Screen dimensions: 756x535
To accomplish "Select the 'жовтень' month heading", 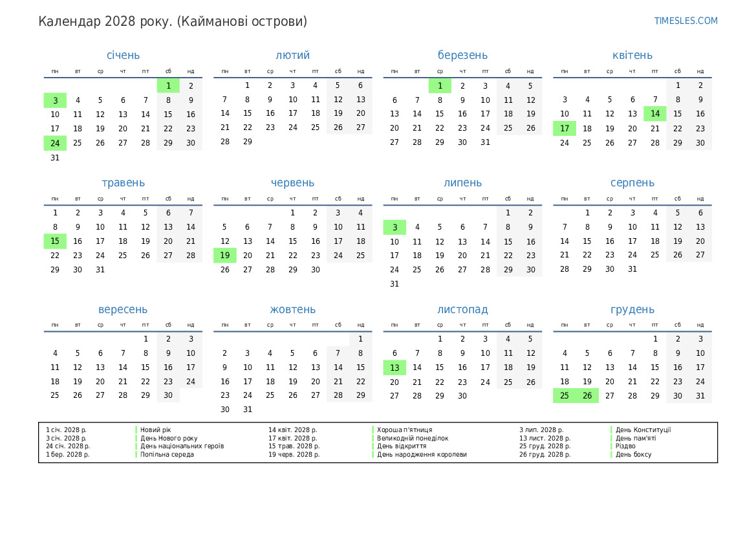I will click(293, 309).
